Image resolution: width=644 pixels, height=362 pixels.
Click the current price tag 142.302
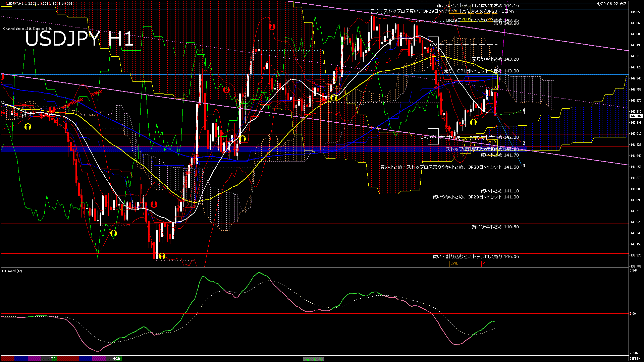(x=636, y=116)
